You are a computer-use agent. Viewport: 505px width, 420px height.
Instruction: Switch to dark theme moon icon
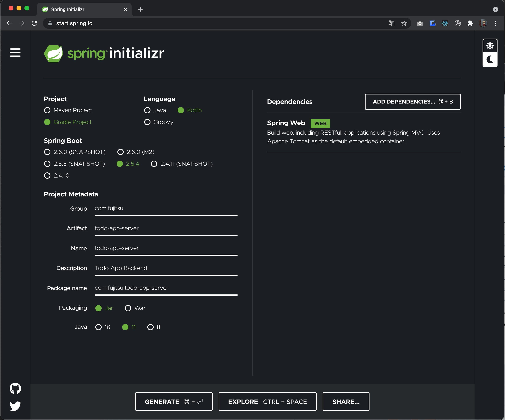(490, 59)
